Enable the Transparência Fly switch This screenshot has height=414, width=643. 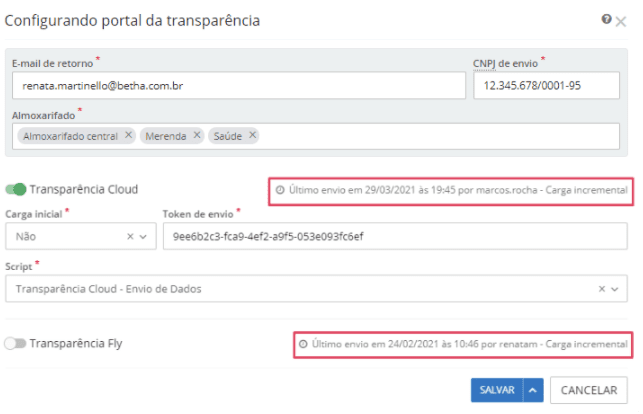(x=15, y=343)
